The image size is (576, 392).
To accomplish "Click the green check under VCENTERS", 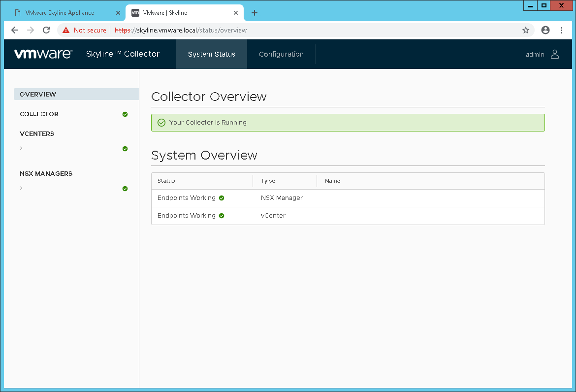I will [125, 149].
